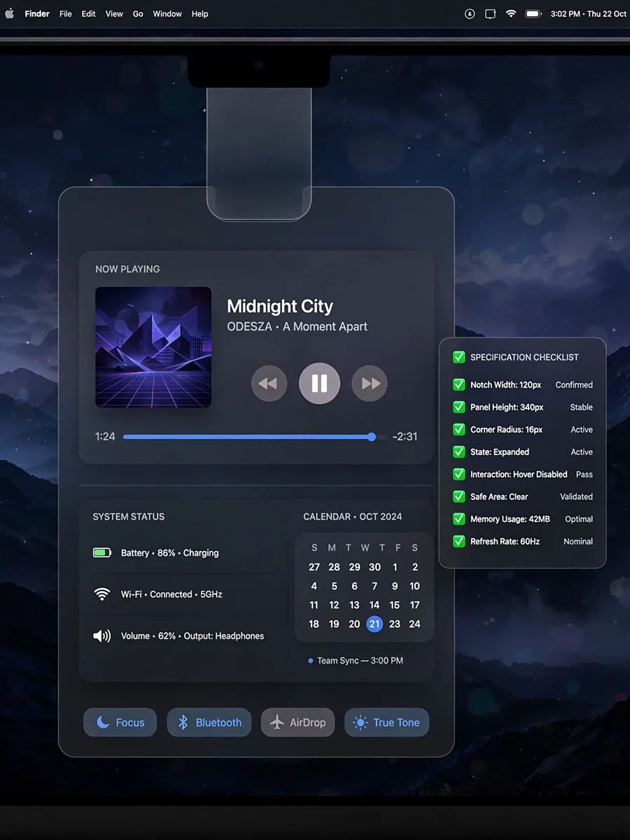
Task: Open the Go menu
Action: click(x=138, y=14)
